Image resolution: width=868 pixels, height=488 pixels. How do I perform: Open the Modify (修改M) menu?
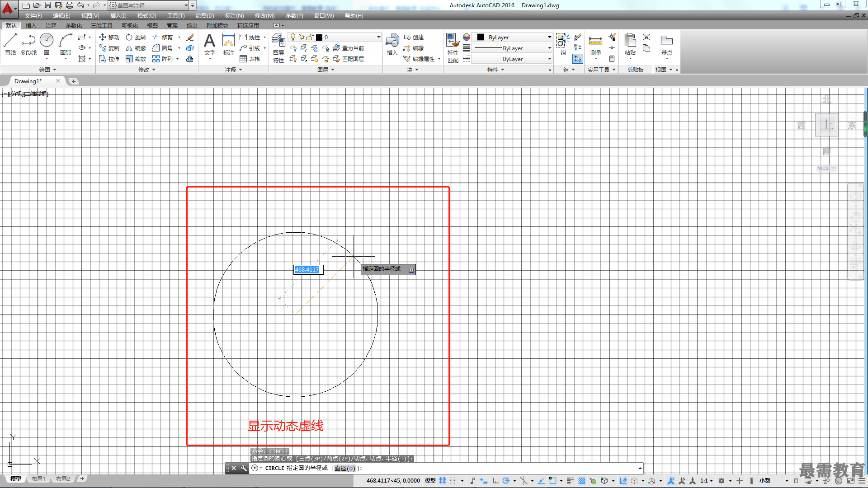coord(264,16)
